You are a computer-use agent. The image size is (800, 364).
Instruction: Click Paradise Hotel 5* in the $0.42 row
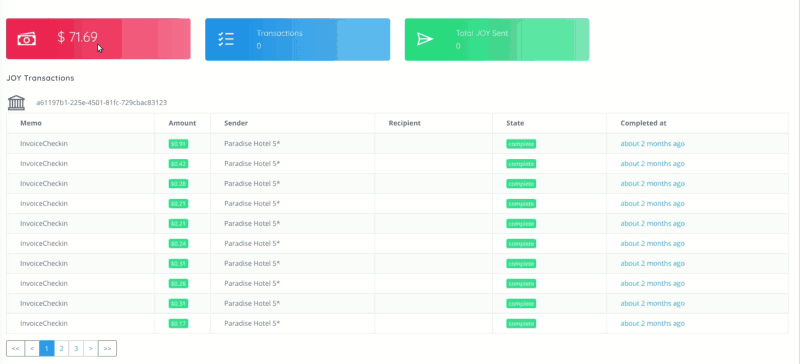(252, 164)
